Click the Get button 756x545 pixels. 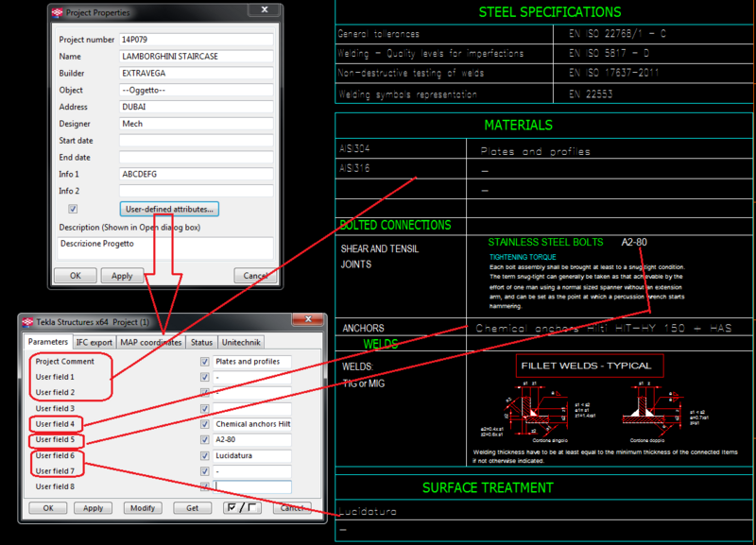(192, 507)
